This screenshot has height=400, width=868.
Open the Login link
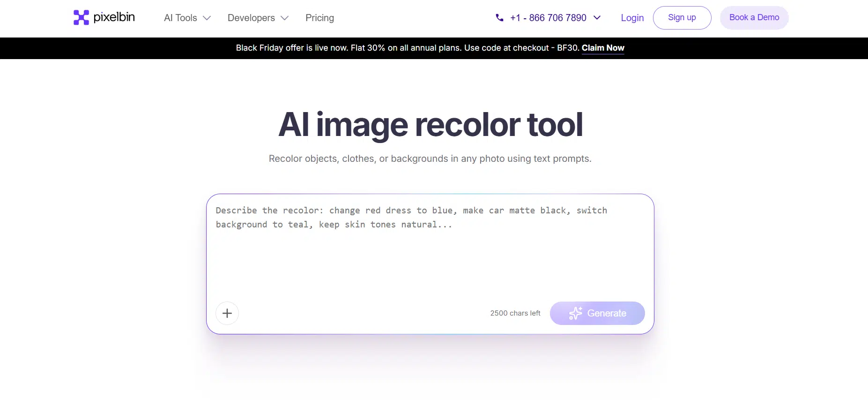tap(632, 18)
